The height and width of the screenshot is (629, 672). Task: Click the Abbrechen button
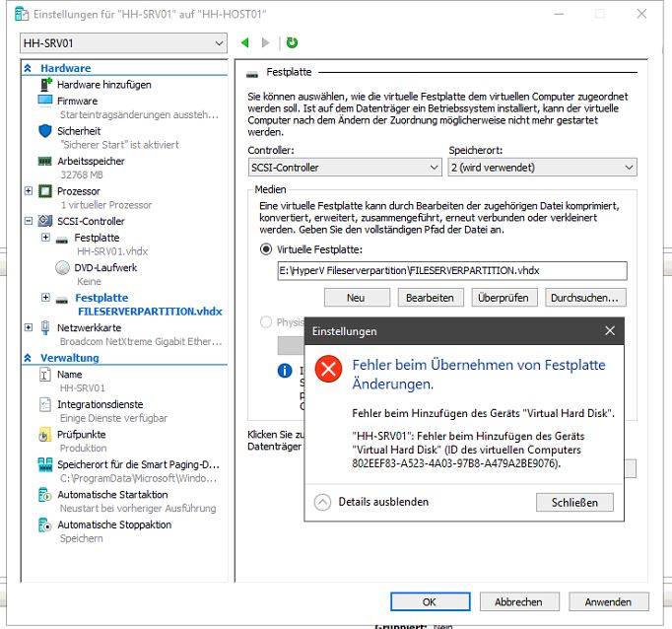coord(519,602)
